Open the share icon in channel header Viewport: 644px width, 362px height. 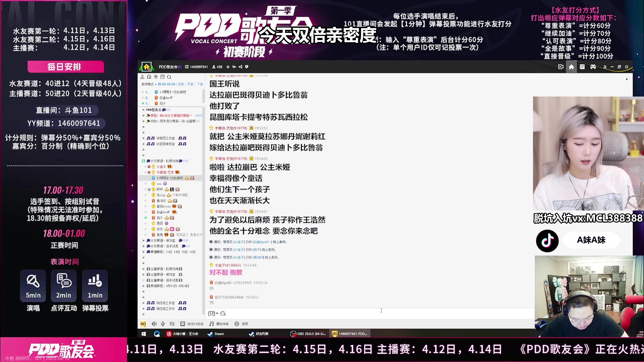click(x=240, y=67)
